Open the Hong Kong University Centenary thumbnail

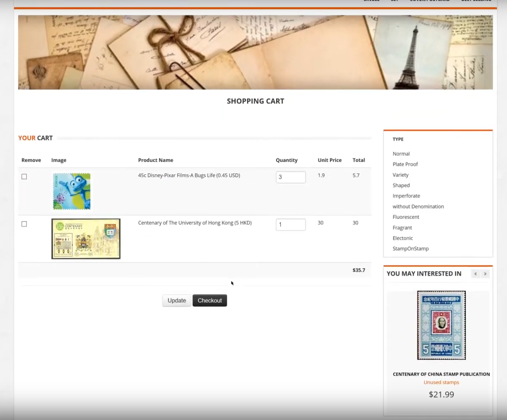click(x=86, y=239)
